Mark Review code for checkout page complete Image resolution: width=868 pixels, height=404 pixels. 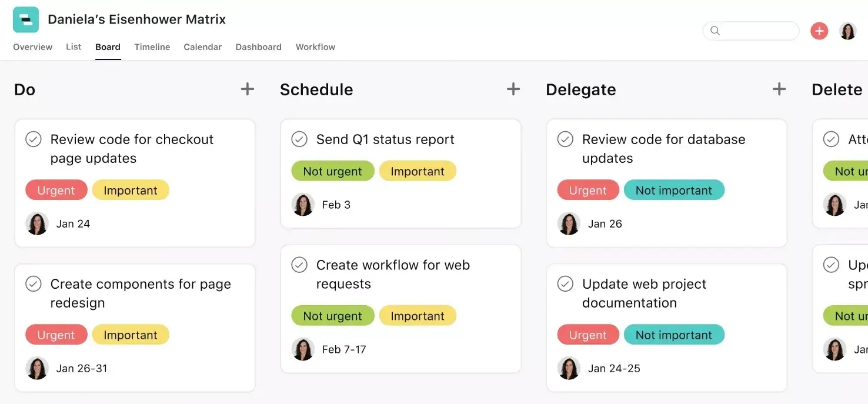pos(34,139)
